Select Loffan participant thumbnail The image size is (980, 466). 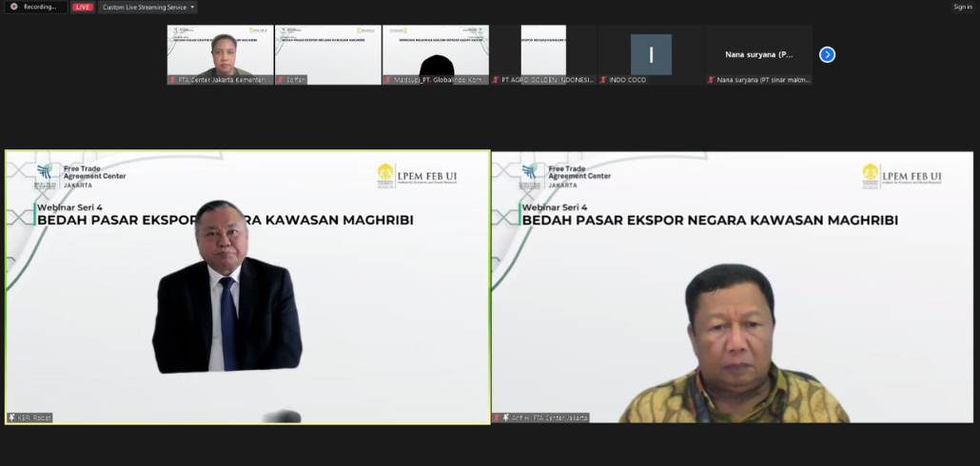(327, 52)
